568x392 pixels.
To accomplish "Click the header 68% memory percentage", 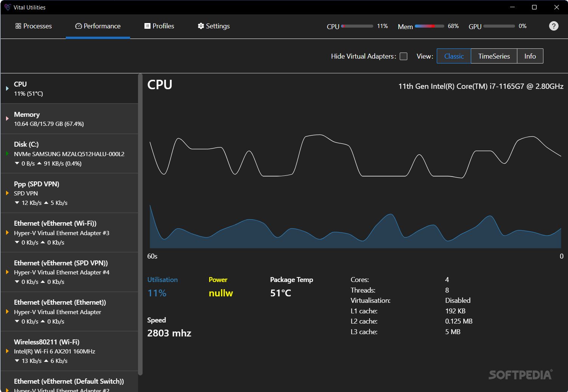I will [x=453, y=26].
